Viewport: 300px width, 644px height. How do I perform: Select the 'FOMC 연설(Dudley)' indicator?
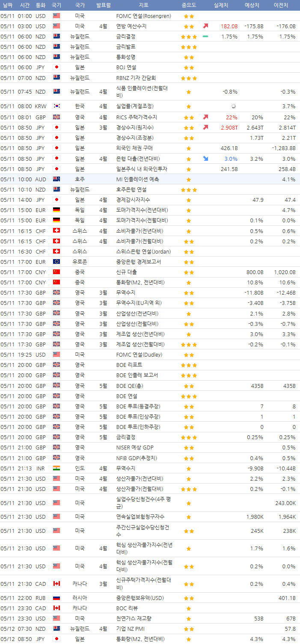click(139, 354)
